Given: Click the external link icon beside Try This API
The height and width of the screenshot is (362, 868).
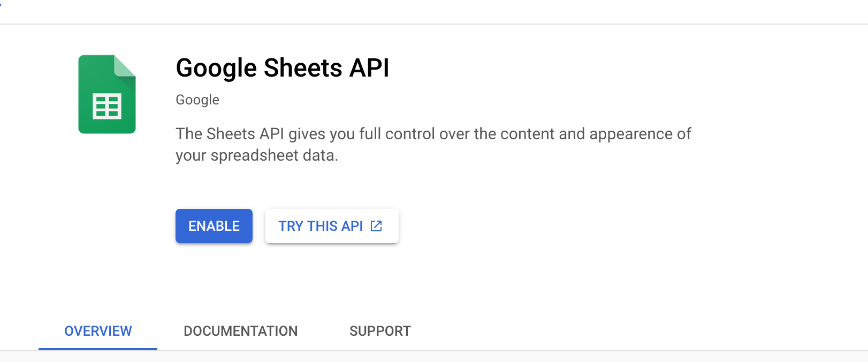Looking at the screenshot, I should (x=376, y=226).
